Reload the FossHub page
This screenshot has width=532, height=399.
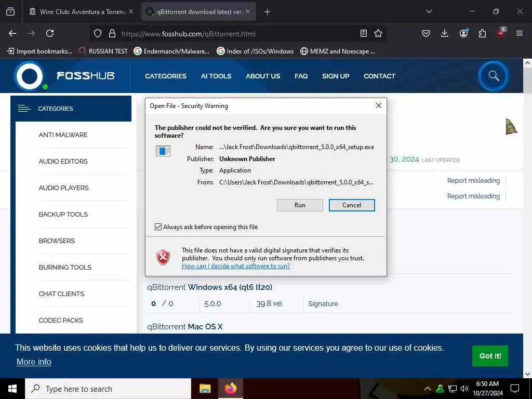pos(50,33)
